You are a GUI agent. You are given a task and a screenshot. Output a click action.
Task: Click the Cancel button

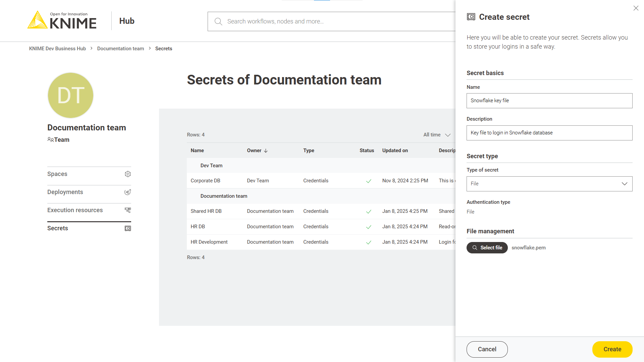[x=487, y=349]
